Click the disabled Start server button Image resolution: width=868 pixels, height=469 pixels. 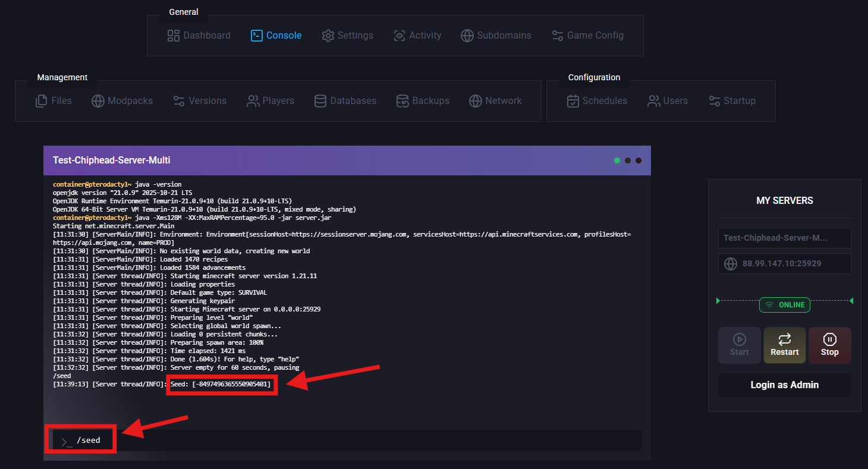point(740,345)
